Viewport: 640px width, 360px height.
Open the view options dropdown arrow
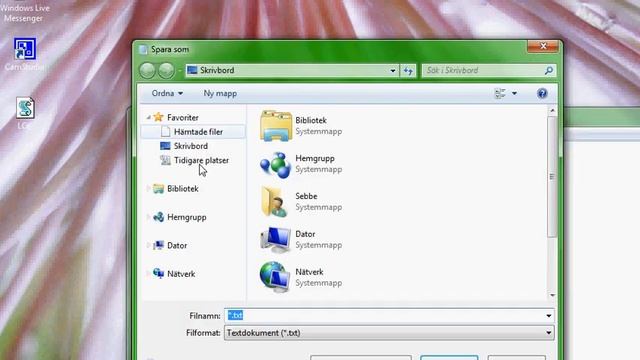click(x=514, y=93)
